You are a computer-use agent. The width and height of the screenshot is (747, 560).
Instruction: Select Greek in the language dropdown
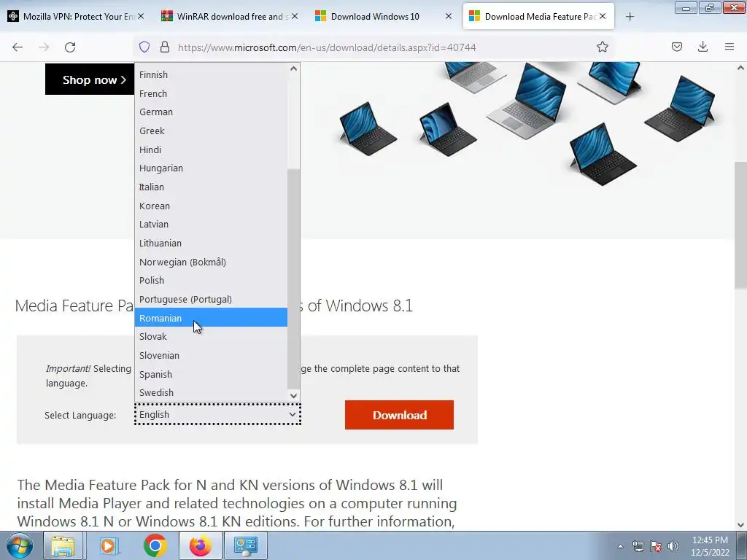point(211,131)
